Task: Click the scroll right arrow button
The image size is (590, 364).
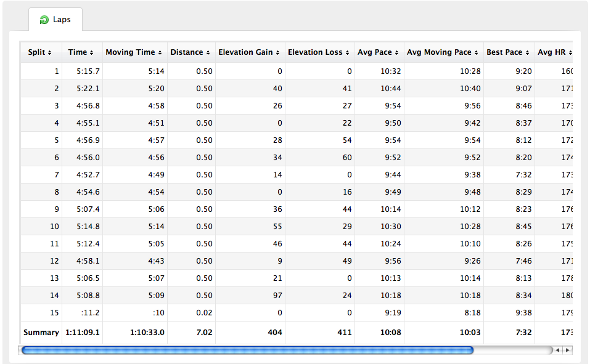Action: 567,350
